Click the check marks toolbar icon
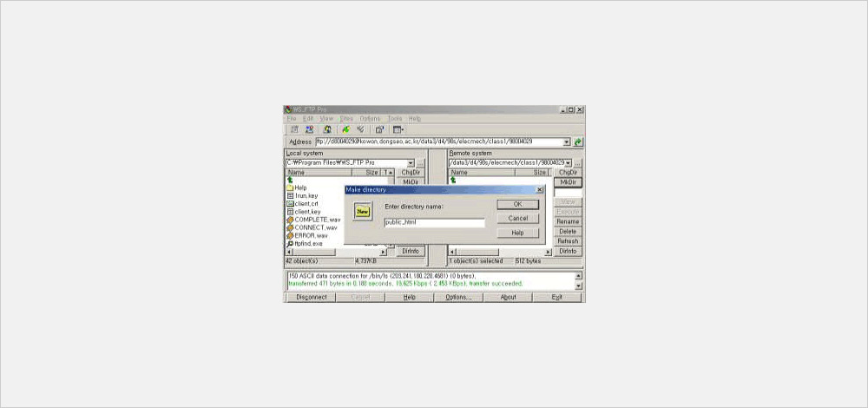The height and width of the screenshot is (408, 868). pyautogui.click(x=361, y=129)
